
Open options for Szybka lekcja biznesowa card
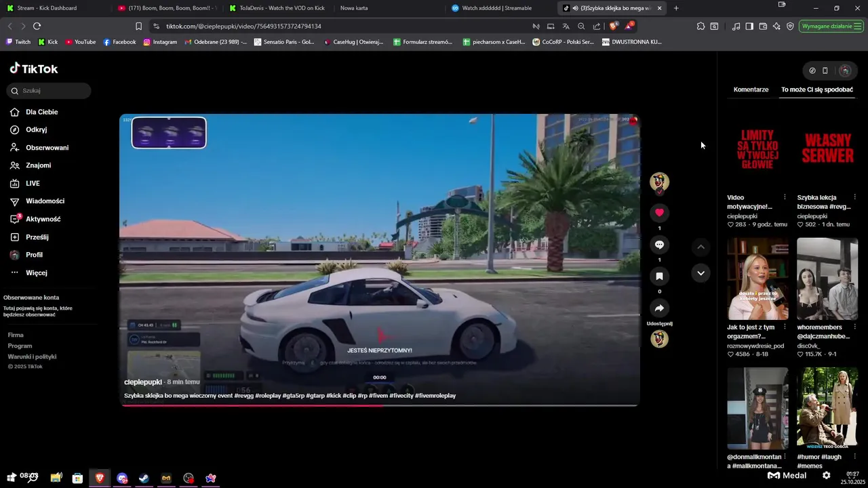pyautogui.click(x=854, y=197)
